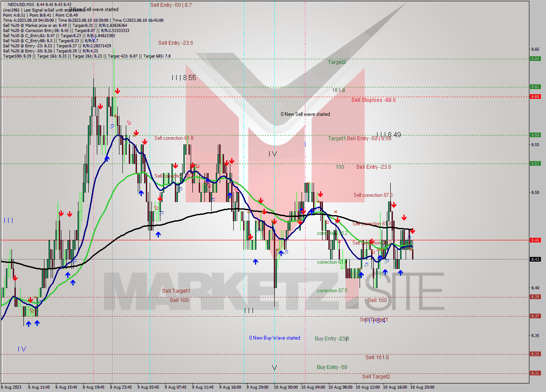Select the 'Sell Entry -50 | 8.56' label

(x=369, y=138)
